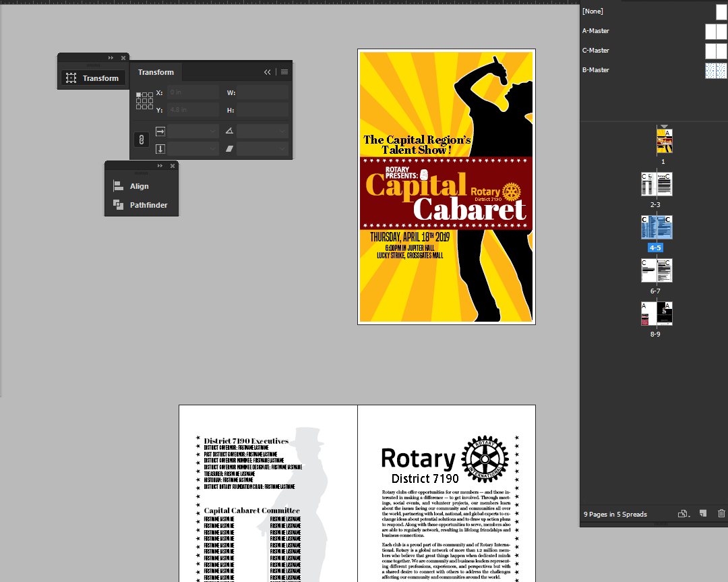Click the X position input field
Image resolution: width=728 pixels, height=582 pixels.
click(x=193, y=92)
